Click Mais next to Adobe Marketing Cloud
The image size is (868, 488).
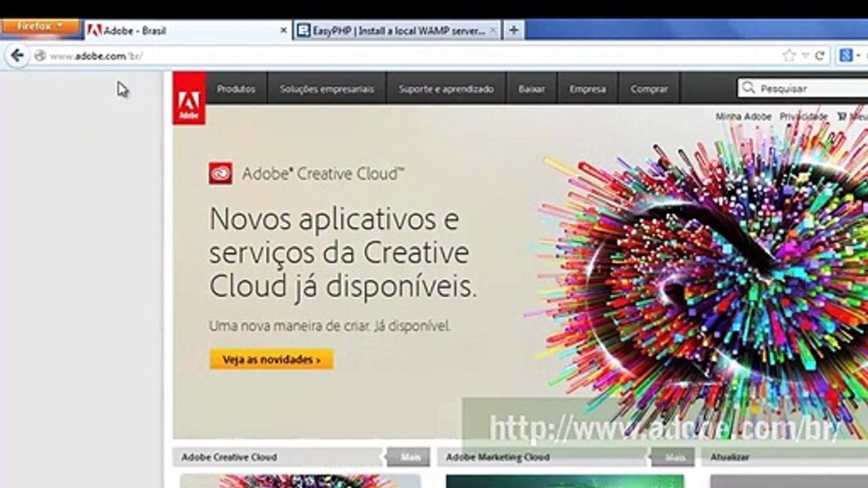674,457
